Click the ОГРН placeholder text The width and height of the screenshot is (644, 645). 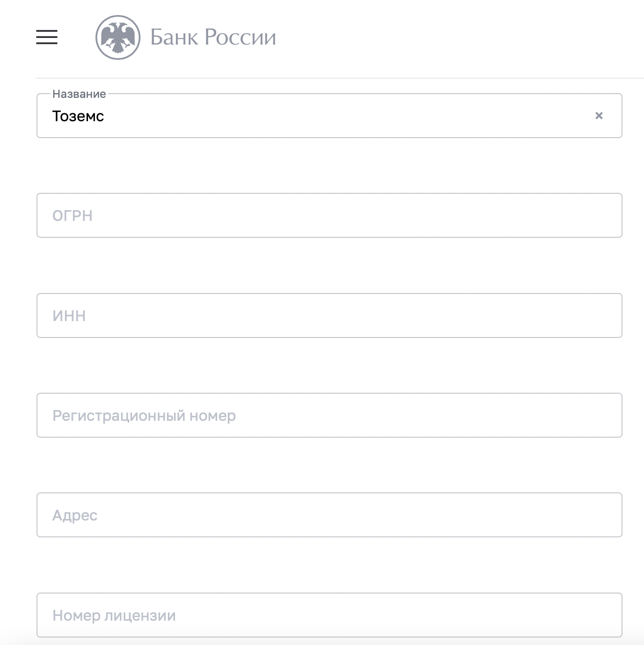(x=73, y=216)
